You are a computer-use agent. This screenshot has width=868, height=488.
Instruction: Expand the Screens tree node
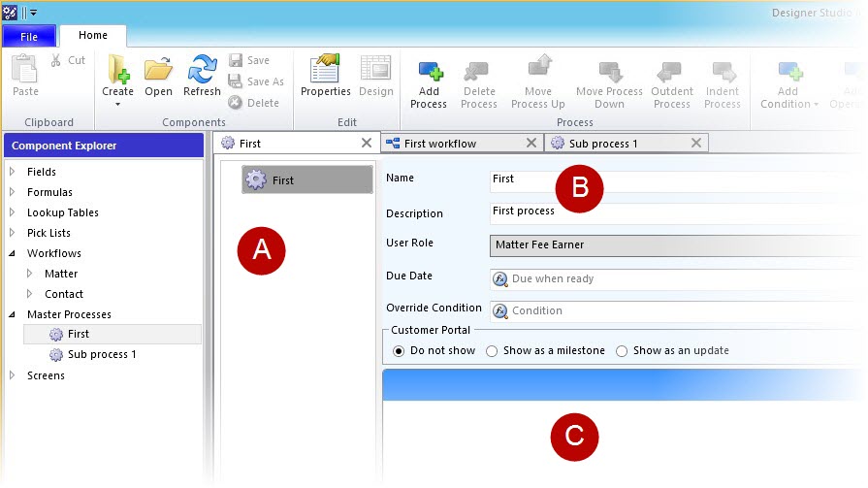[13, 375]
